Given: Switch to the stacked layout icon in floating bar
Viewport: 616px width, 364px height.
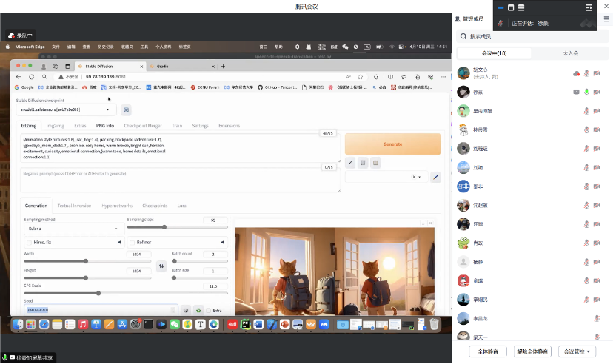Looking at the screenshot, I should 521,7.
